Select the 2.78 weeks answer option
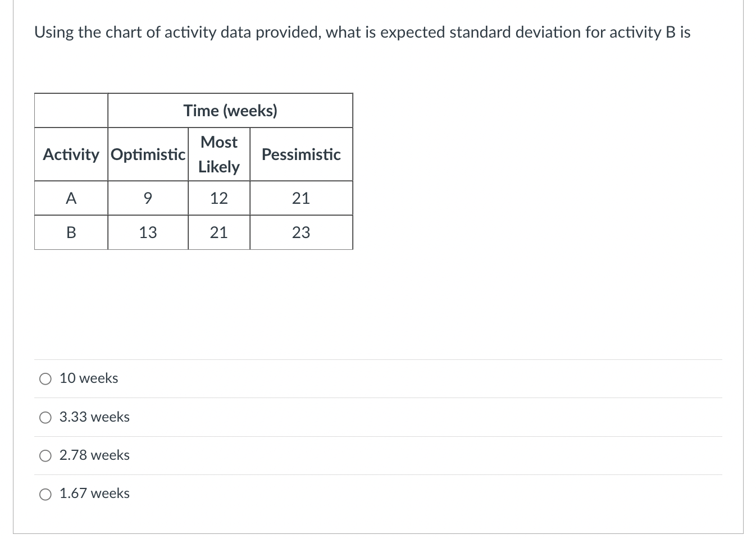The image size is (756, 539). [45, 455]
